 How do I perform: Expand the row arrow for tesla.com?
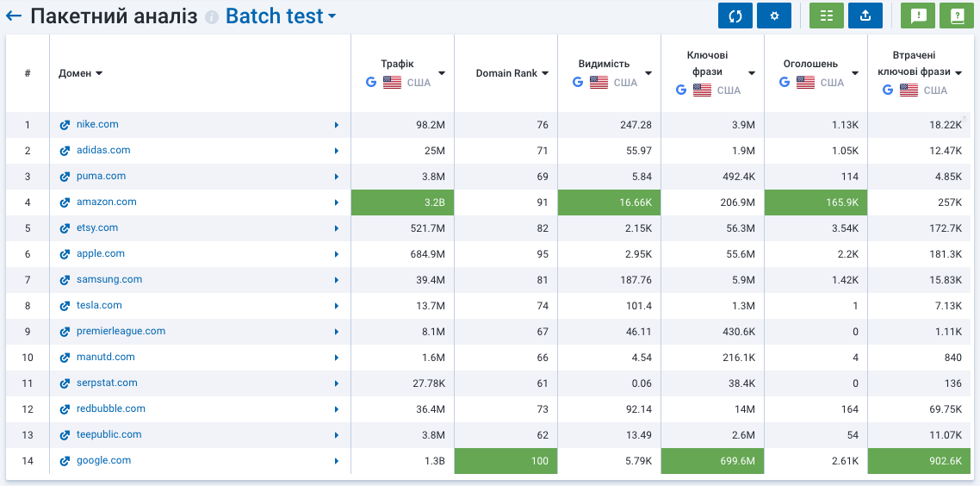(337, 306)
